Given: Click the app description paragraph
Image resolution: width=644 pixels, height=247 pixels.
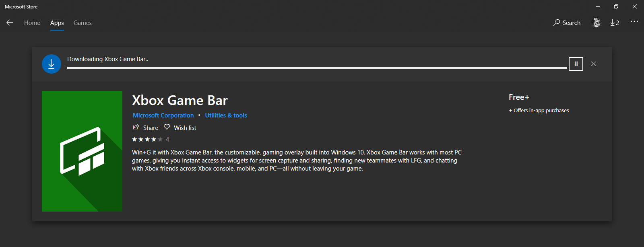Looking at the screenshot, I should click(x=297, y=161).
